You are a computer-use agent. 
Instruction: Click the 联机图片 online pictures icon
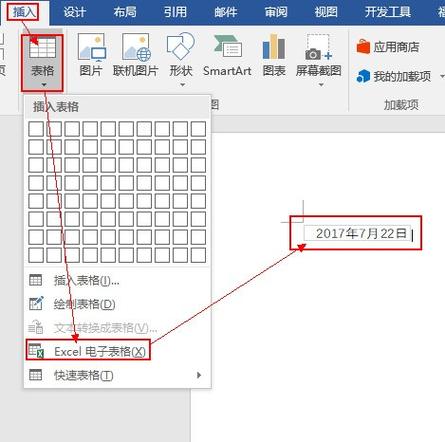point(136,47)
